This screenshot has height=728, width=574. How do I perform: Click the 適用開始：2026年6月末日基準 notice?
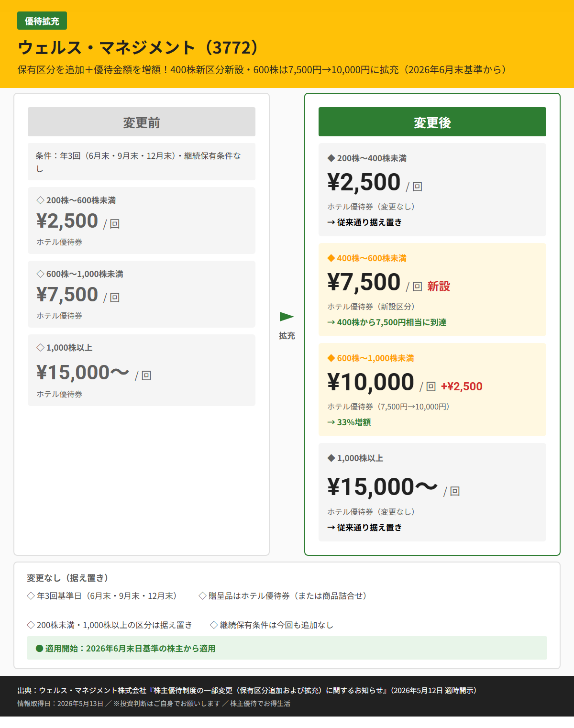[x=287, y=648]
